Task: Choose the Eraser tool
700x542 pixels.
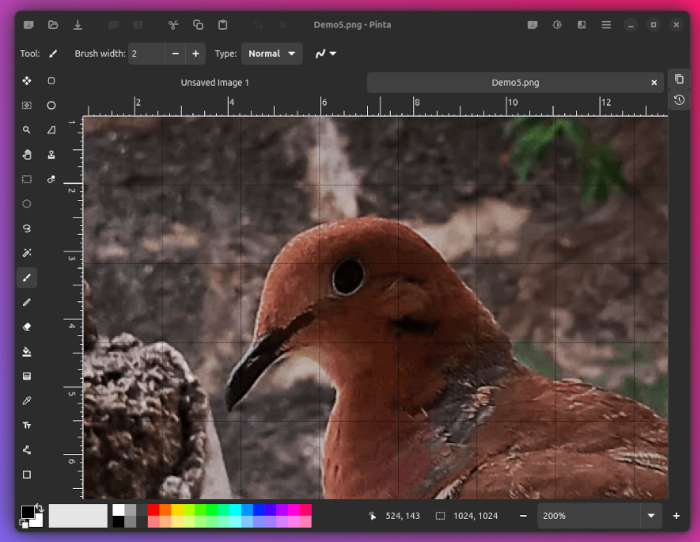Action: click(27, 326)
